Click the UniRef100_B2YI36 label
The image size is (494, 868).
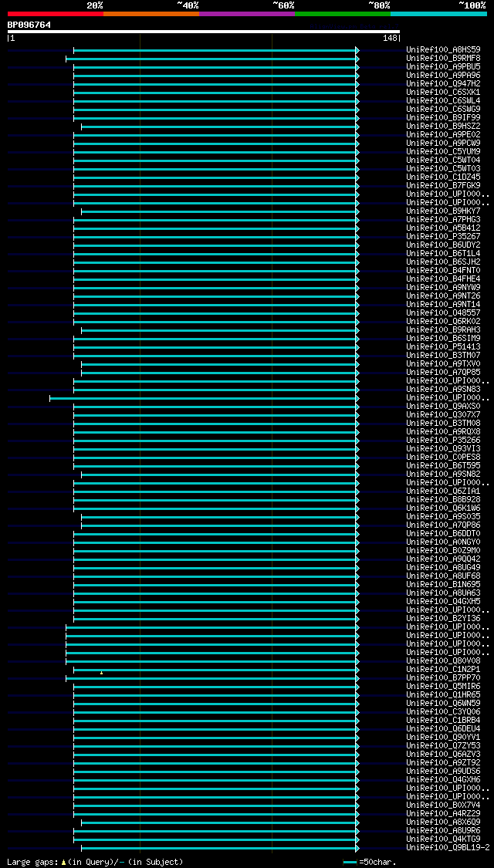click(443, 618)
